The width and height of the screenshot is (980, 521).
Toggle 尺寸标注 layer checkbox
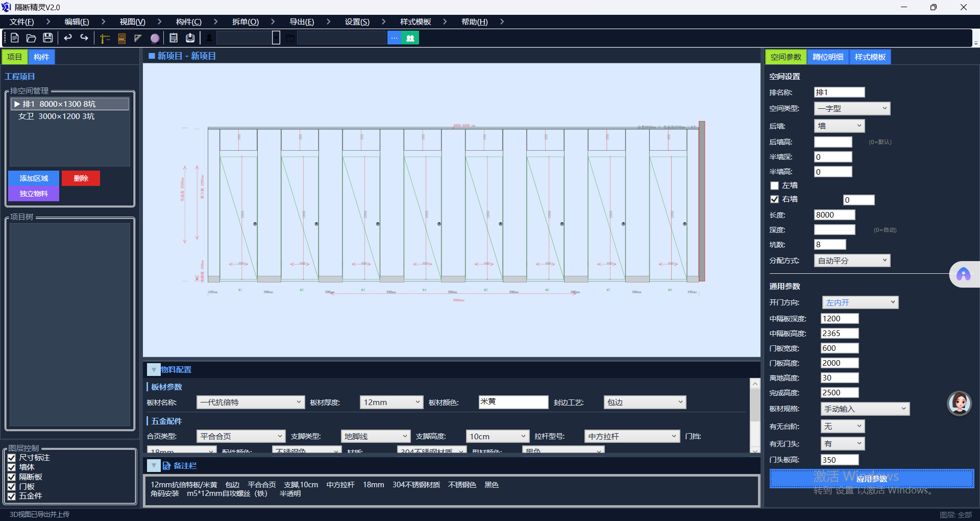coord(12,458)
